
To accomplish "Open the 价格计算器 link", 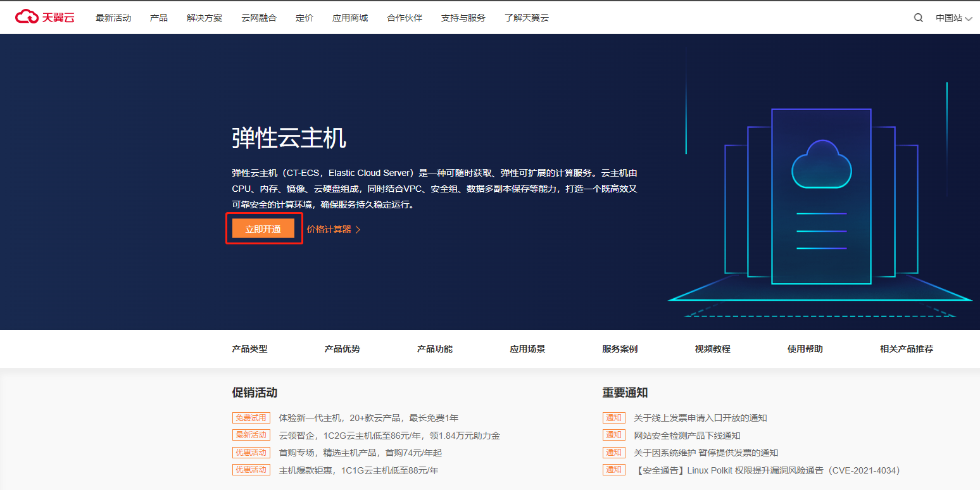I will click(x=329, y=229).
